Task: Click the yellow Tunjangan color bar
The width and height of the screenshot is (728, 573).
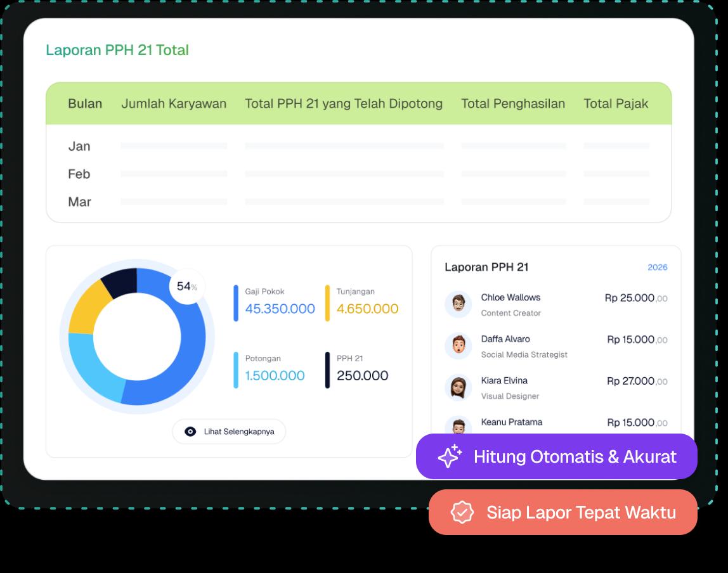Action: [x=328, y=303]
